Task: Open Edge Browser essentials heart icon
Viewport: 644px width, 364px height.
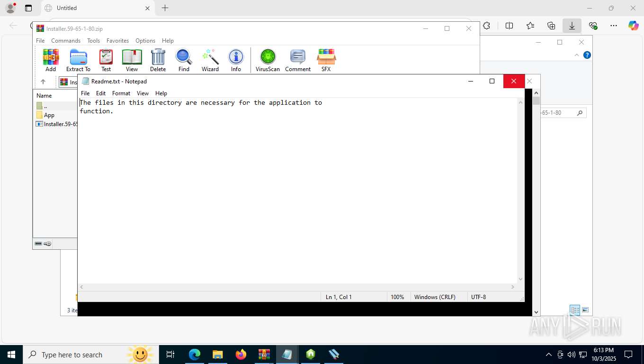Action: (593, 26)
